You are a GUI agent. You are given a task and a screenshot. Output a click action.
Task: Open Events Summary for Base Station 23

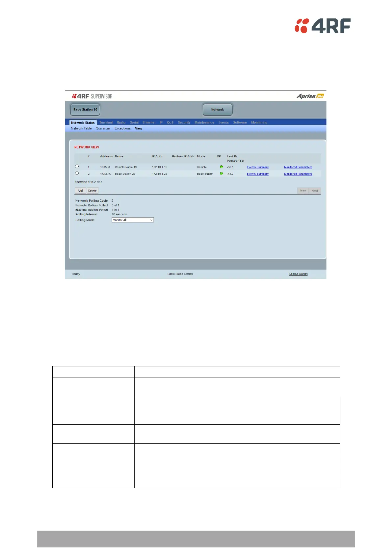tap(258, 174)
